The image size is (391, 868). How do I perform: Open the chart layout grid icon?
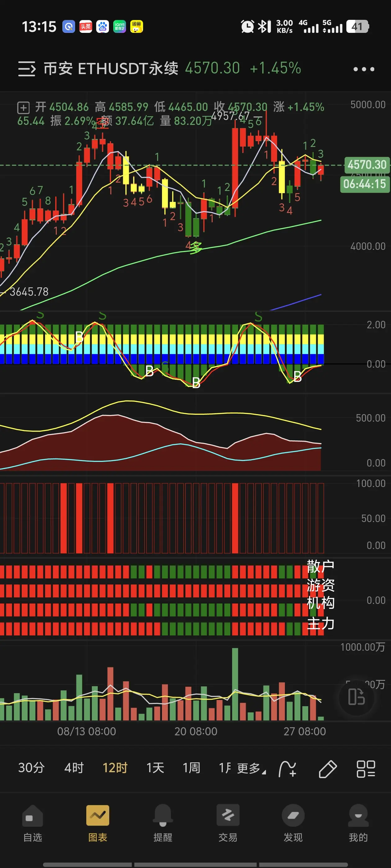click(366, 768)
